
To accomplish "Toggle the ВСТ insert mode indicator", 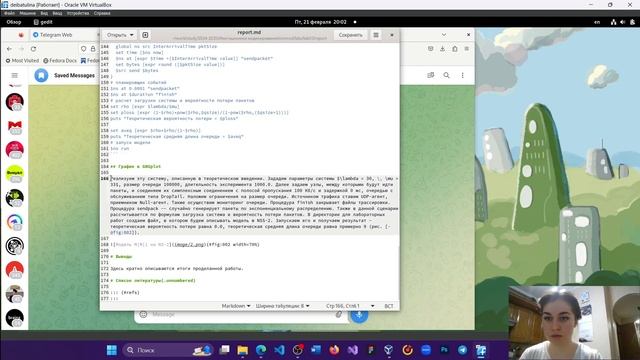I will click(389, 306).
